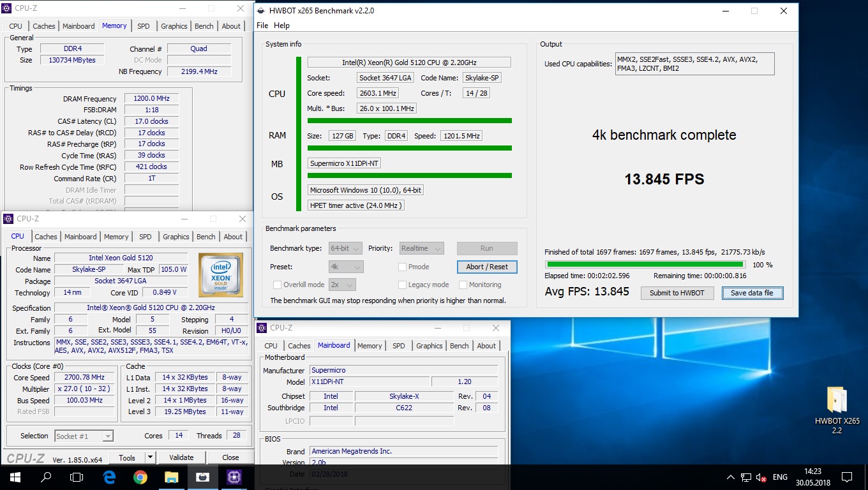The width and height of the screenshot is (868, 490).
Task: Click ENG language indicator in tray
Action: pyautogui.click(x=780, y=477)
